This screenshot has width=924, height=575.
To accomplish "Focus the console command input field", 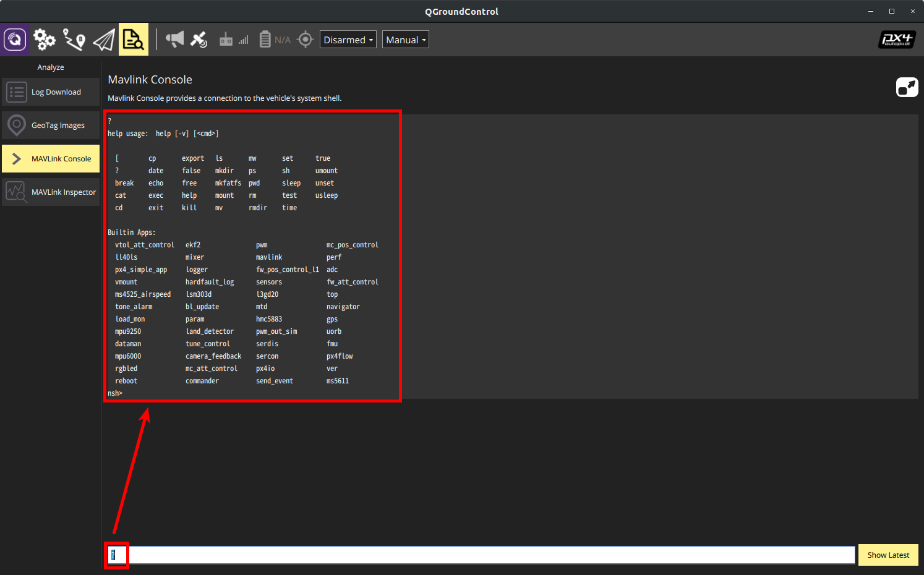I will click(x=481, y=555).
